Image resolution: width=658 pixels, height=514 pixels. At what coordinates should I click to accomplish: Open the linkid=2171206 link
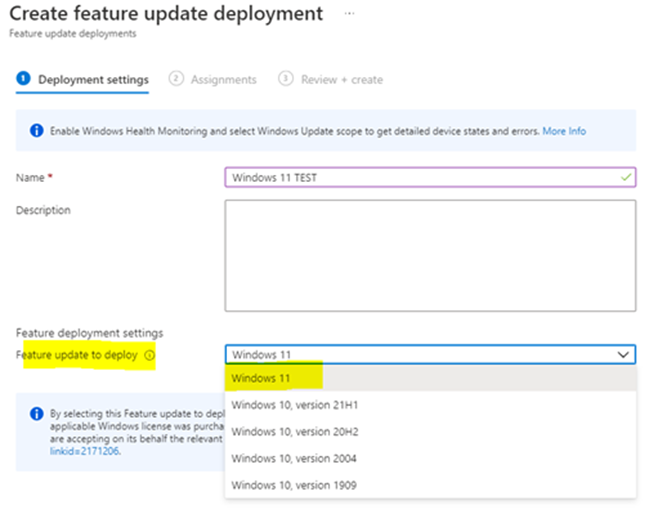coord(84,451)
